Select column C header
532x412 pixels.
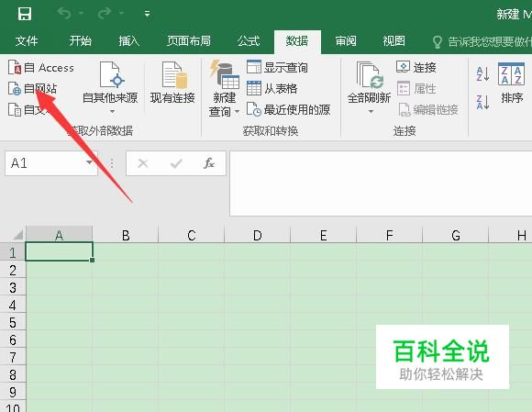pyautogui.click(x=192, y=235)
